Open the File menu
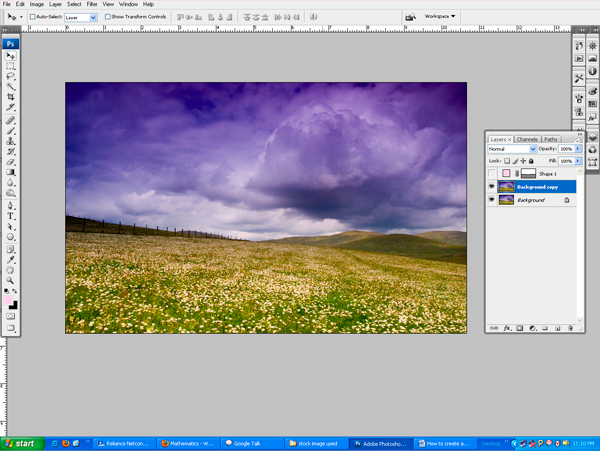Screen dimensions: 600x451 click(x=7, y=4)
